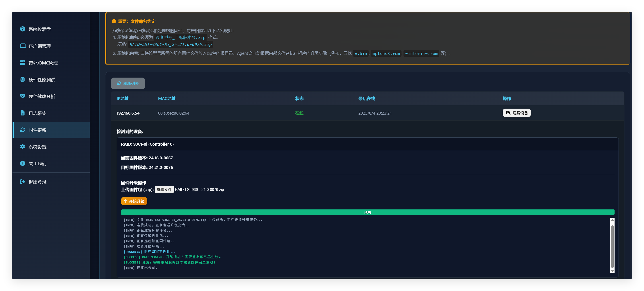The image size is (644, 291).
Task: Click the laptop icon for 客户端管理
Action: [23, 46]
